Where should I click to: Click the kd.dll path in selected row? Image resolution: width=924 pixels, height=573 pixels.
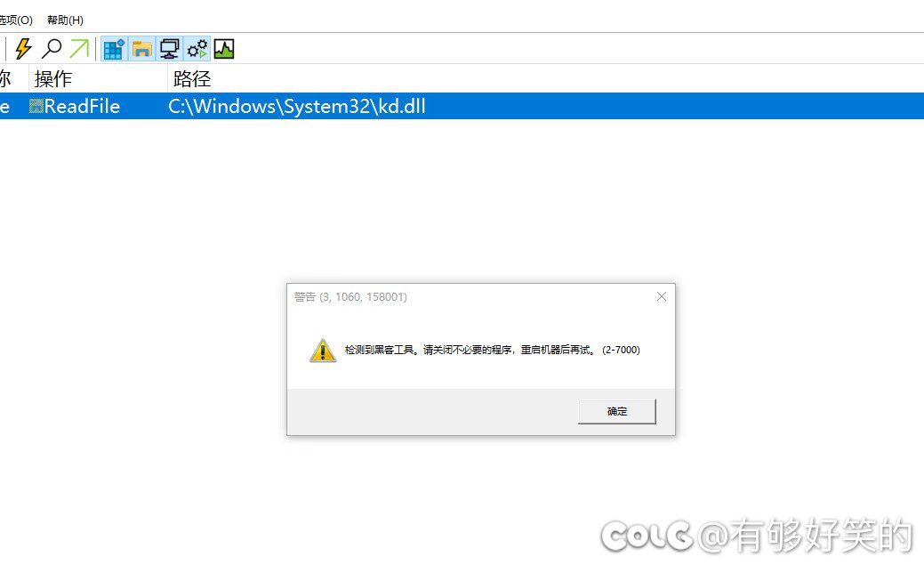[296, 106]
